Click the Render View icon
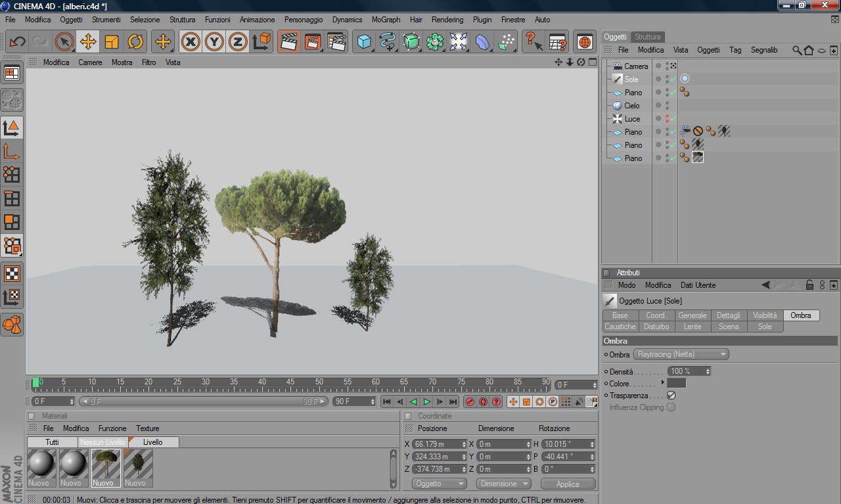The height and width of the screenshot is (504, 841). pos(288,42)
